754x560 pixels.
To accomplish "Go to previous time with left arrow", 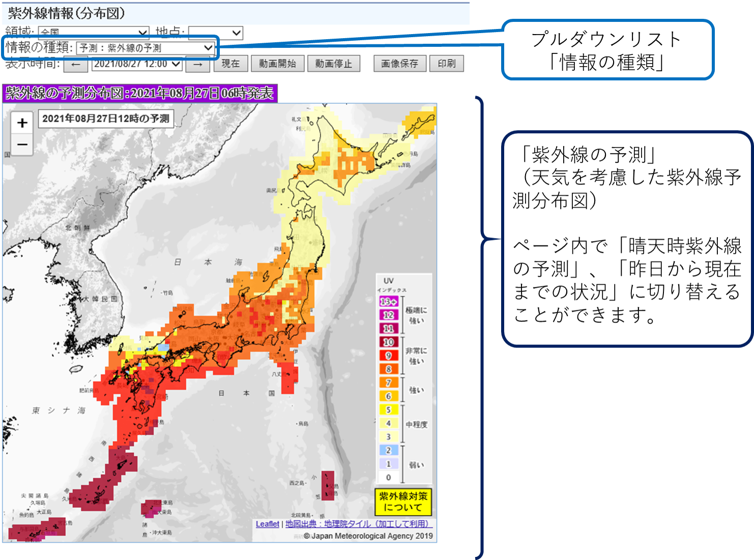I will pos(76,64).
